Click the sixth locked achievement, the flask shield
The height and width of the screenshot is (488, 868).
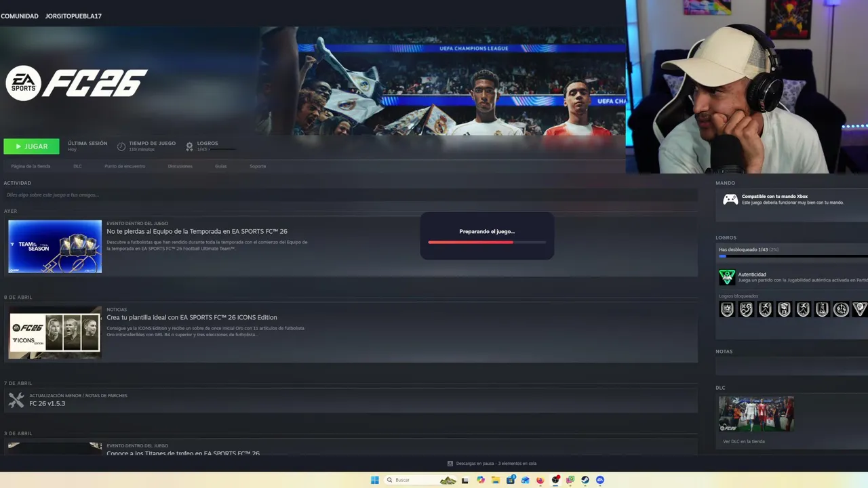822,310
